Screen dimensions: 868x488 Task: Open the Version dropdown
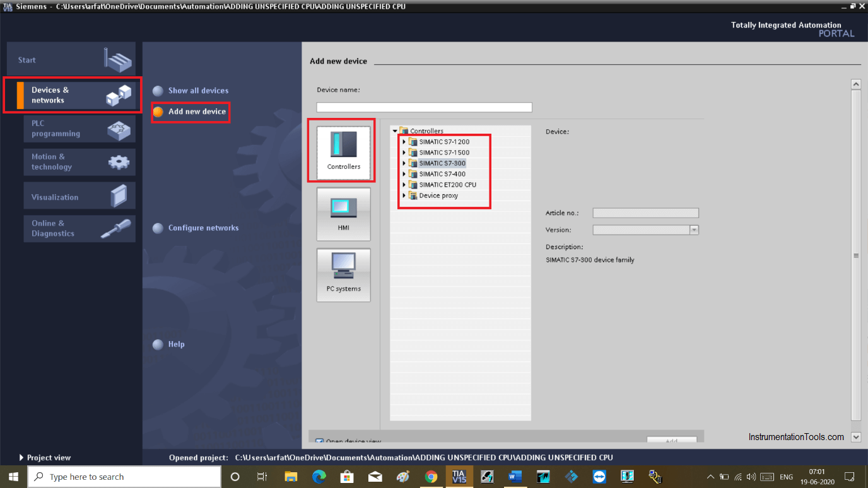tap(694, 230)
